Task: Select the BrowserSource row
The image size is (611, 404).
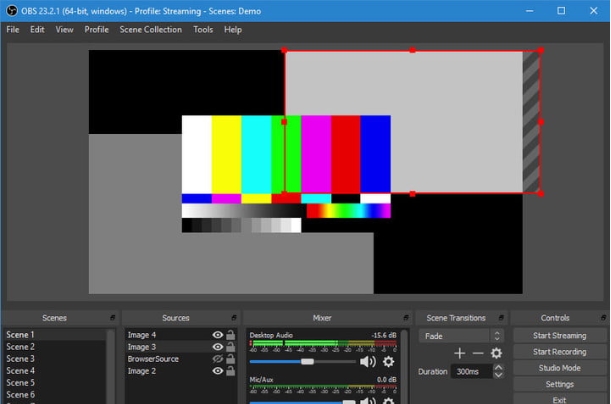Action: [180, 359]
